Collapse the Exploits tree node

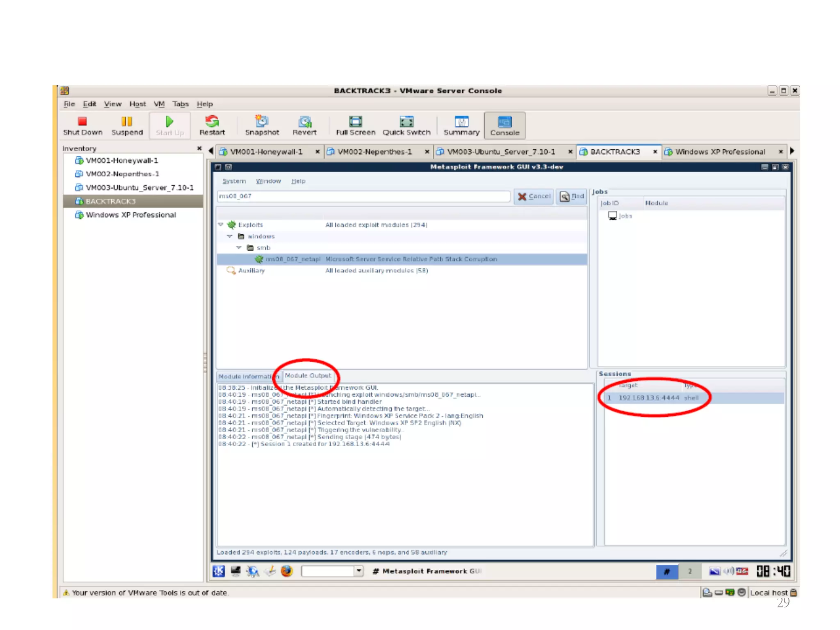point(221,225)
